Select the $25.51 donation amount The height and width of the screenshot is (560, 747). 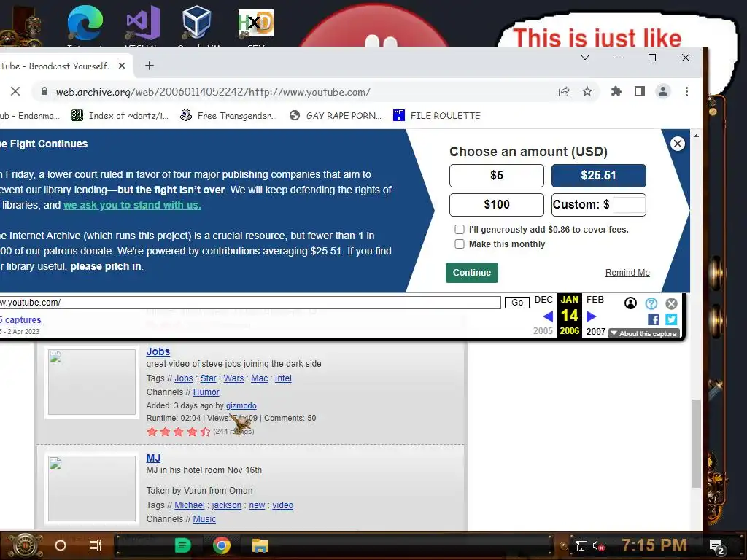tap(598, 175)
